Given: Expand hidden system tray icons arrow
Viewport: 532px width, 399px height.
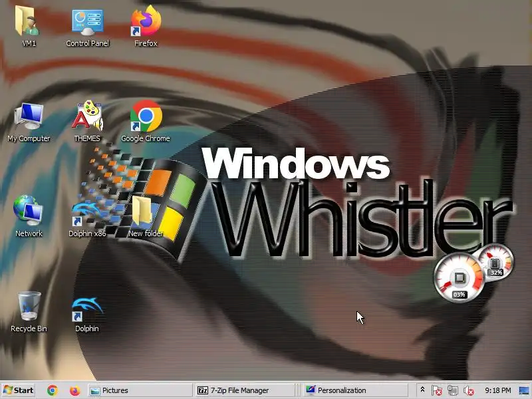Looking at the screenshot, I should pyautogui.click(x=422, y=390).
